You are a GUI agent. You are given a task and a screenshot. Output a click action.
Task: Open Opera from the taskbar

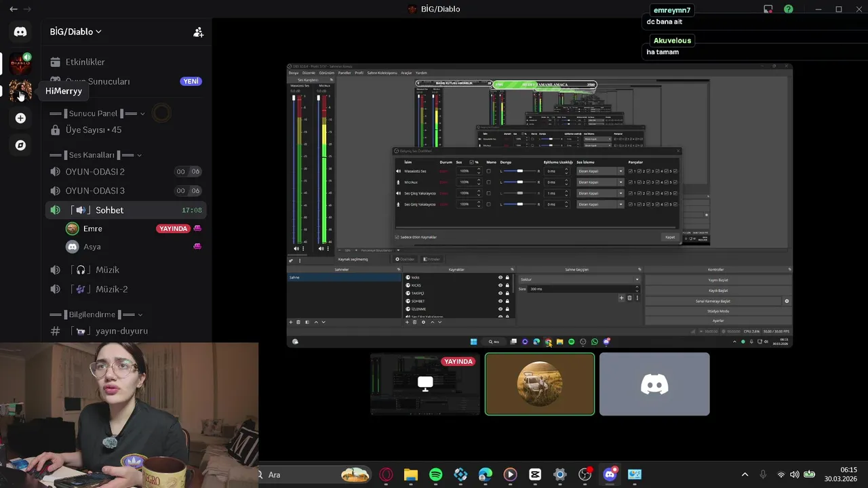386,474
